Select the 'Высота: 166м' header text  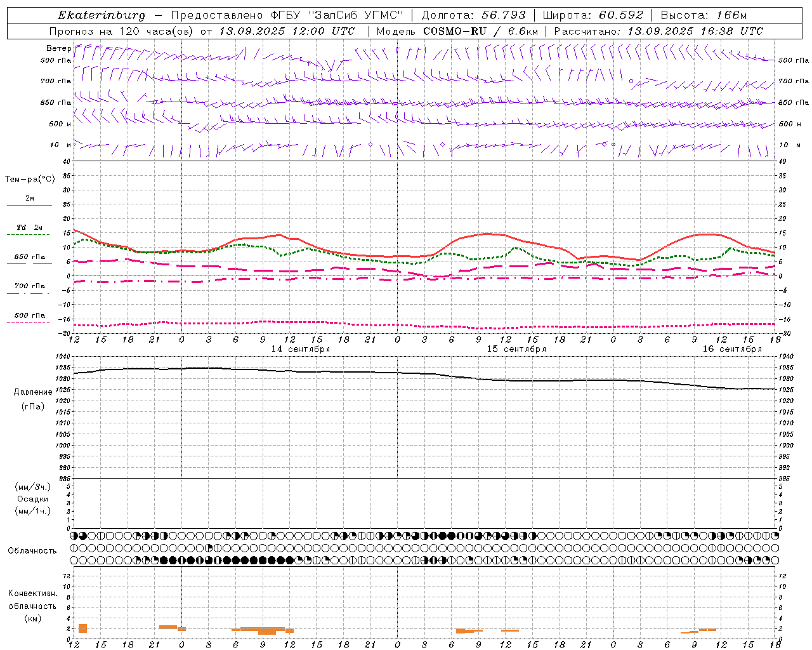(704, 15)
